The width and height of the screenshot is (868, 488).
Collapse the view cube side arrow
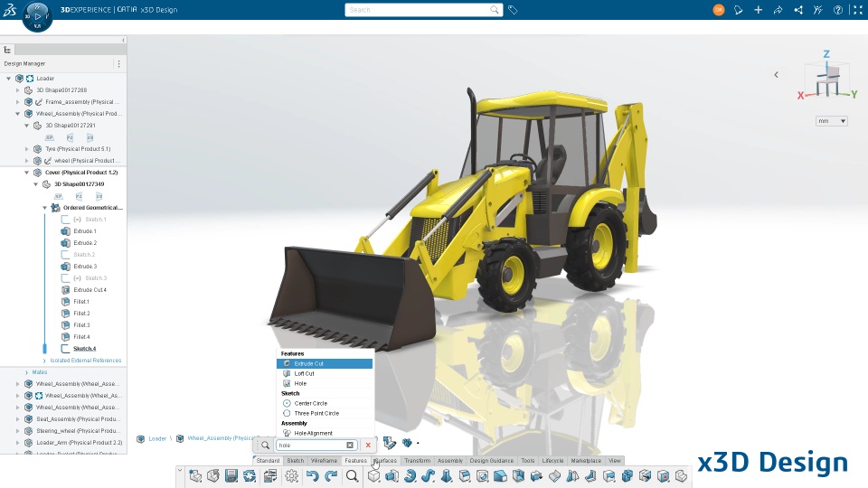776,74
